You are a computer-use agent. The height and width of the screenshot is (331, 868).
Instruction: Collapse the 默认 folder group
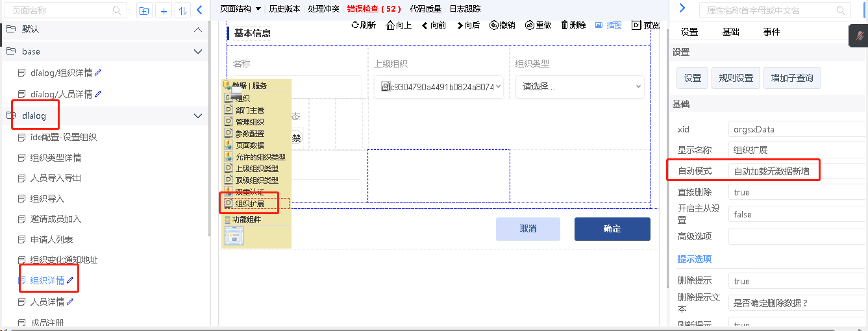198,30
